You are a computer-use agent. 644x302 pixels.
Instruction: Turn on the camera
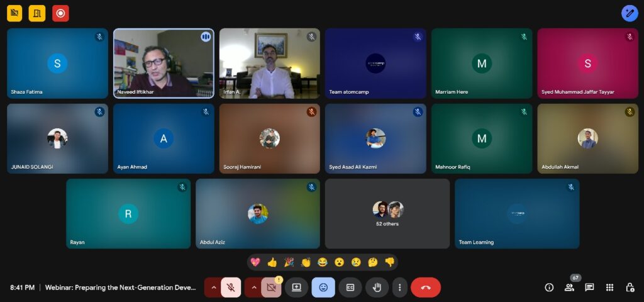[271, 288]
